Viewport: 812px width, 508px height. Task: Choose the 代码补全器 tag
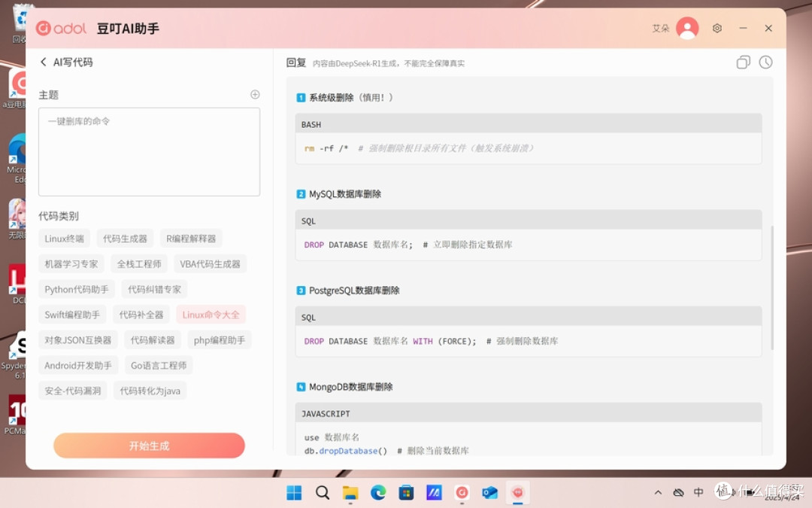pyautogui.click(x=141, y=315)
